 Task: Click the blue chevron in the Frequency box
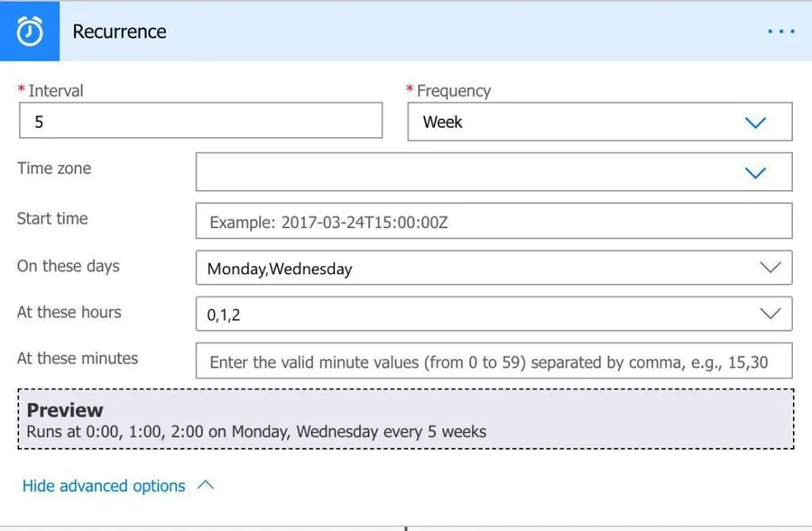(x=756, y=123)
